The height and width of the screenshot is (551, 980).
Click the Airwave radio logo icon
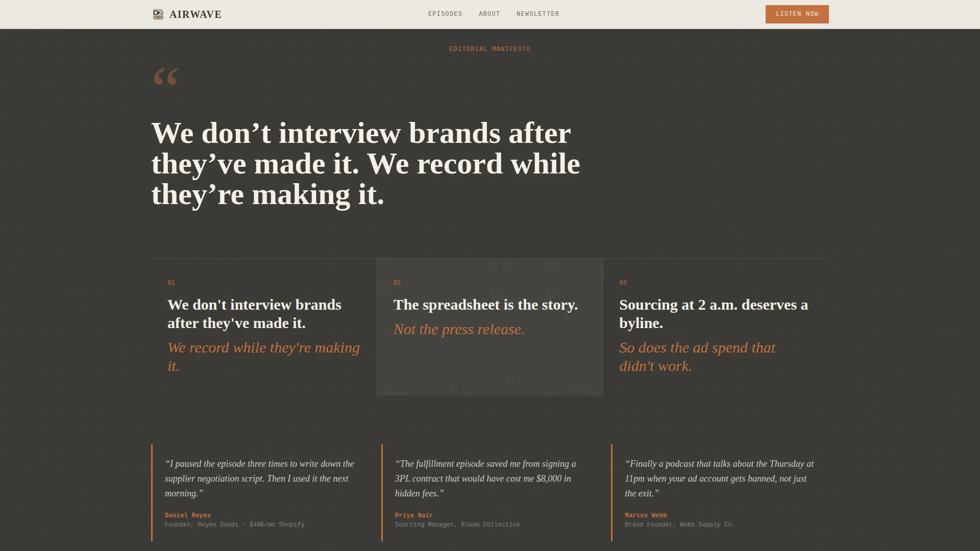tap(158, 14)
